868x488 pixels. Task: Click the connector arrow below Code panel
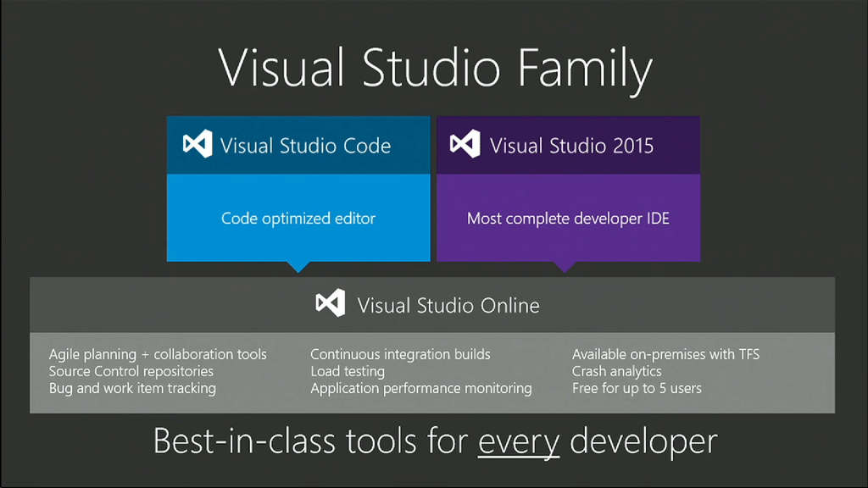tap(298, 267)
